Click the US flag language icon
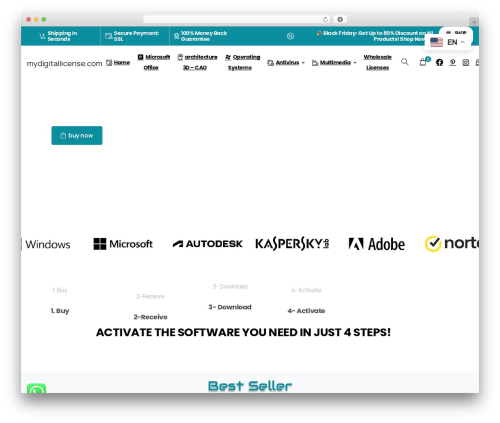 (436, 42)
